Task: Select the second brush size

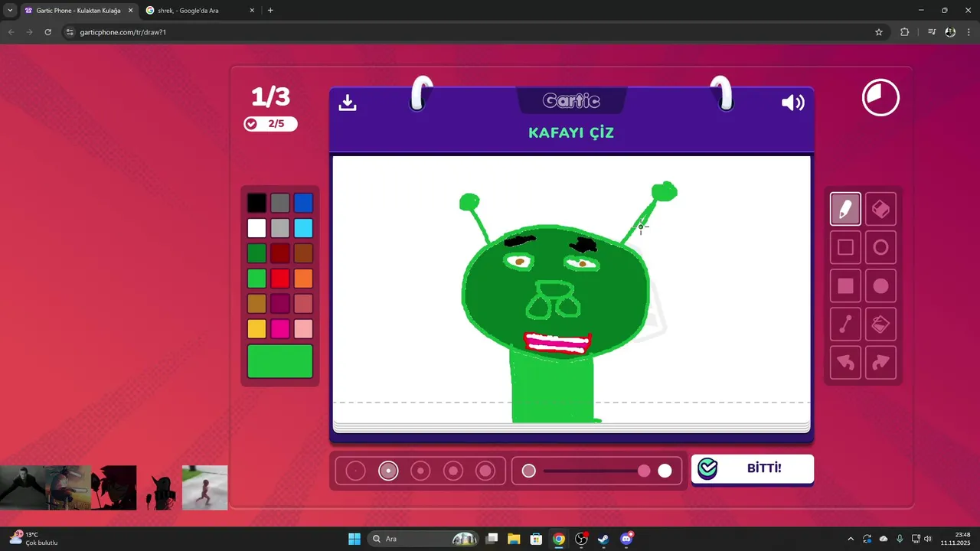Action: click(x=388, y=471)
